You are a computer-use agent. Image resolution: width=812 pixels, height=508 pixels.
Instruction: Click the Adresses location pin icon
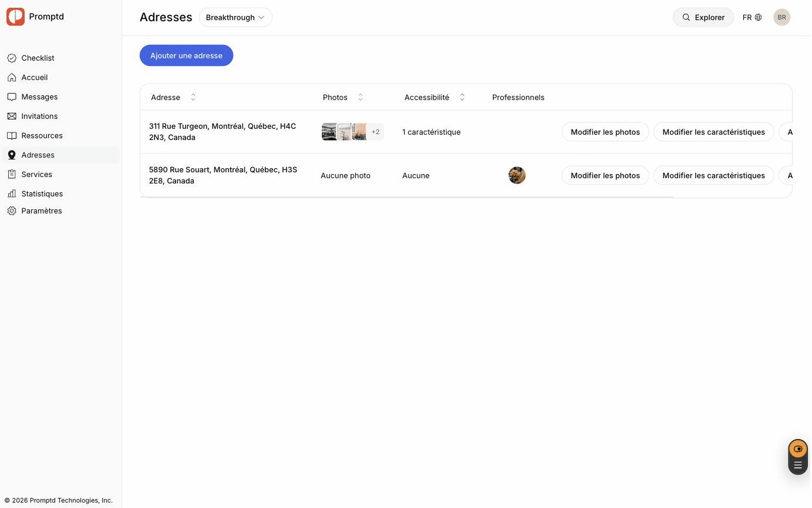click(12, 155)
